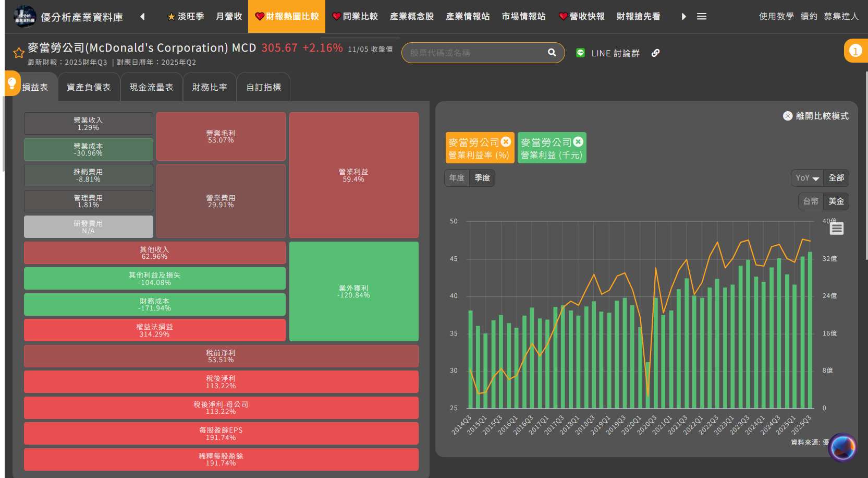The image size is (868, 478).
Task: Open the 資產負債表 tab
Action: click(x=89, y=87)
